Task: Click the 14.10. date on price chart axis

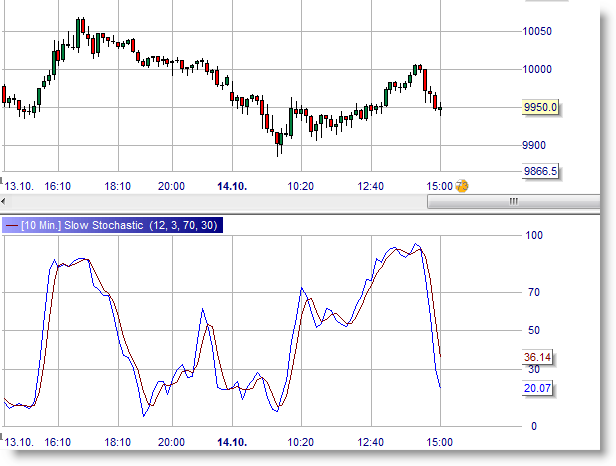Action: click(x=232, y=186)
